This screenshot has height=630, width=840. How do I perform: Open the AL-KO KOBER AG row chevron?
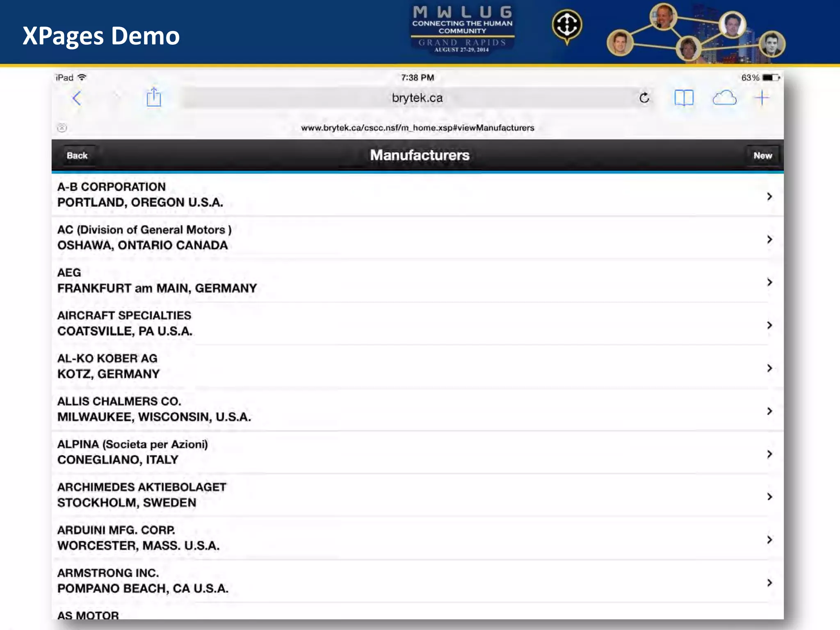click(x=769, y=368)
